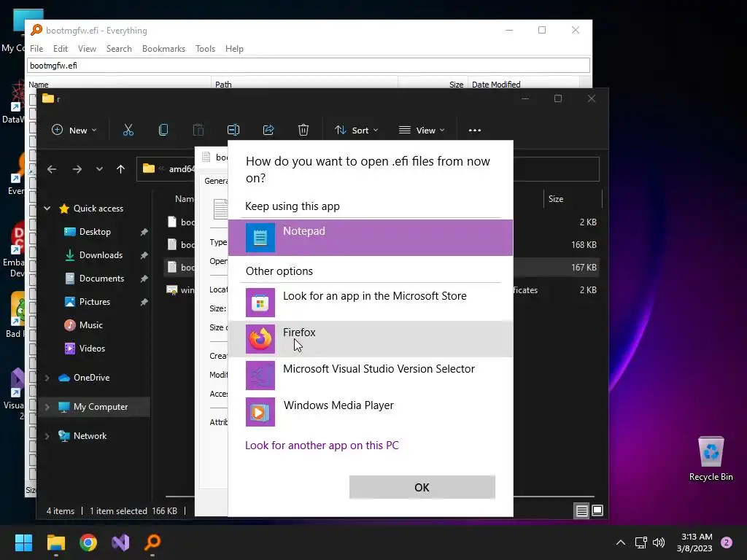747x560 pixels.
Task: Select OneDrive in navigation pane
Action: (91, 377)
